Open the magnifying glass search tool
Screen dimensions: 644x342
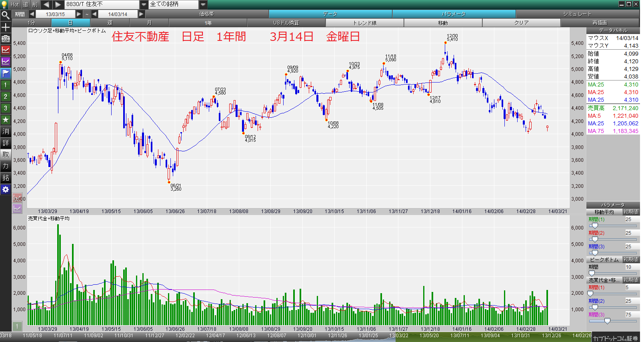click(6, 15)
